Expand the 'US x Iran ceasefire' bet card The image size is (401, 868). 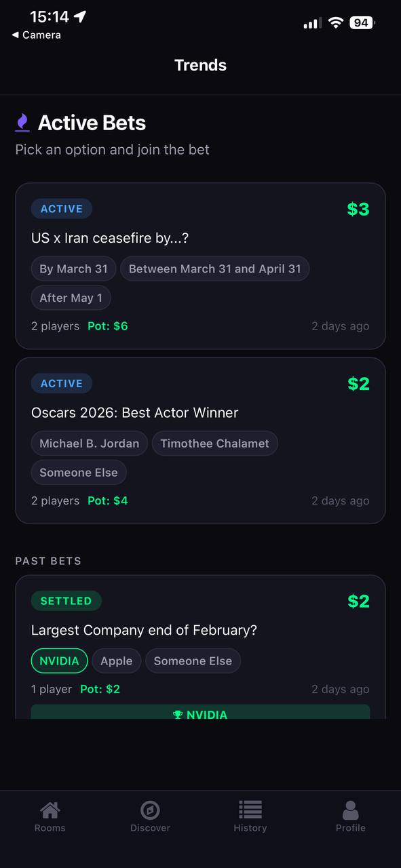coord(200,239)
